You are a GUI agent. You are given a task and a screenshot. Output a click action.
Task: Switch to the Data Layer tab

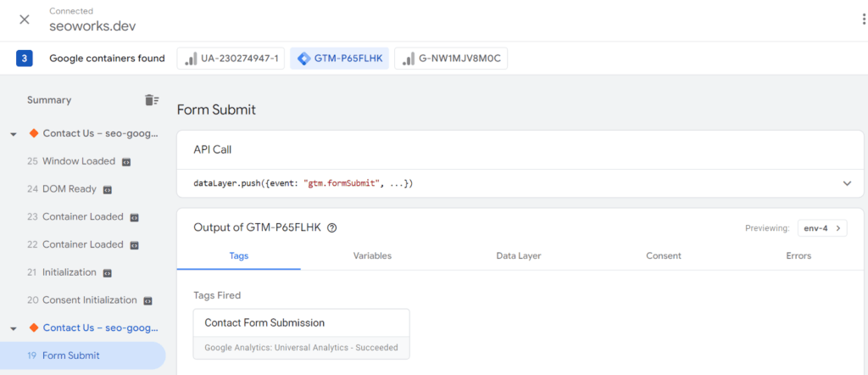coord(519,256)
